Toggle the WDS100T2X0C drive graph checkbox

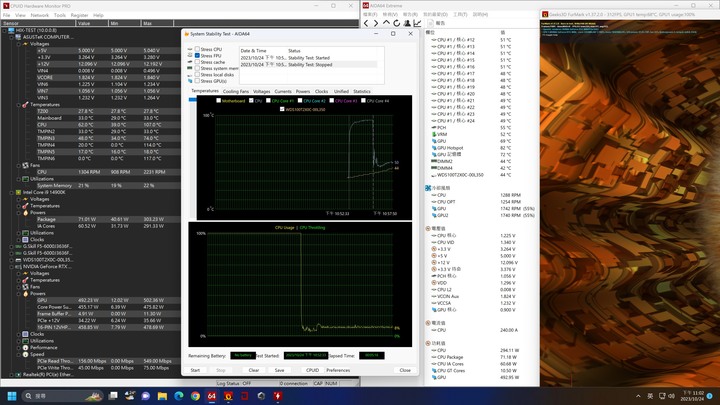click(282, 109)
